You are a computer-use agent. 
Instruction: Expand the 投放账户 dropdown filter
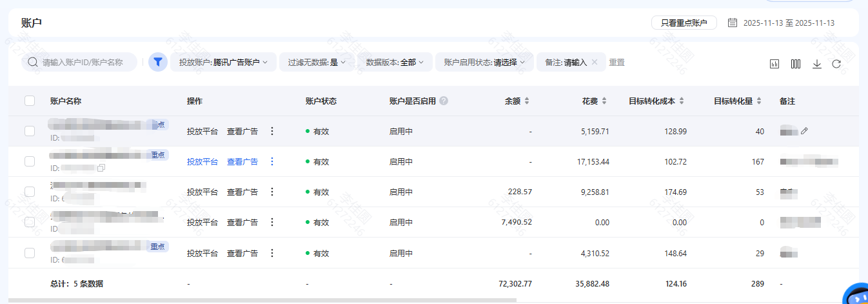[x=223, y=63]
